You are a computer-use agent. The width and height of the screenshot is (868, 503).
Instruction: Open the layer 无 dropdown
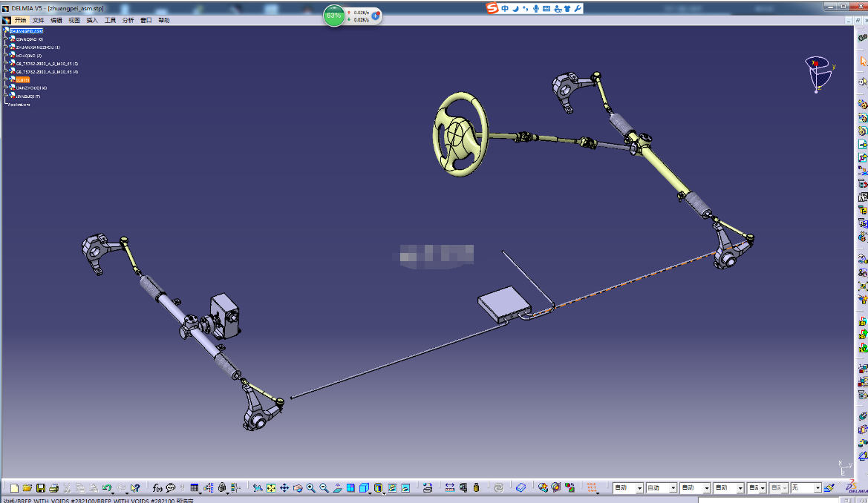click(806, 488)
